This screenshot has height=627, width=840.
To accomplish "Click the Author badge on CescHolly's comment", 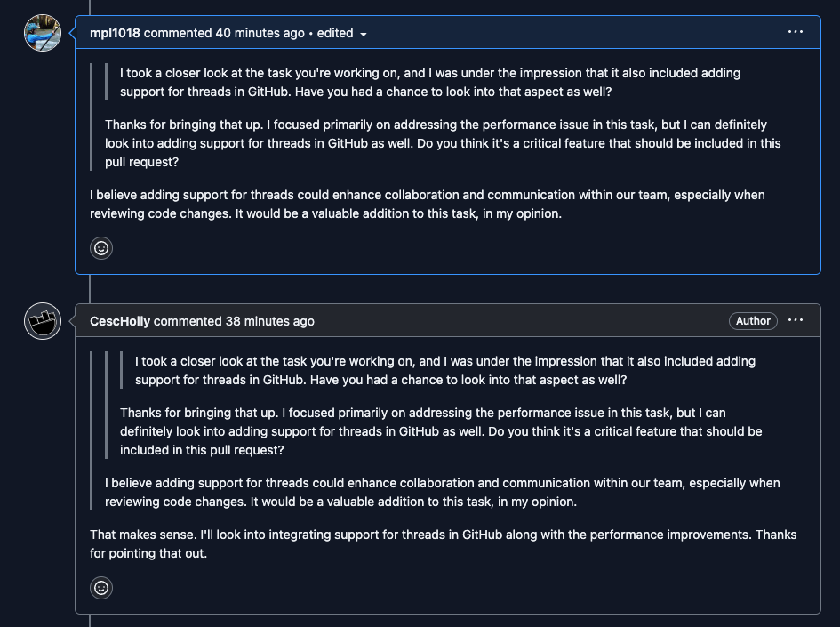I will click(752, 321).
